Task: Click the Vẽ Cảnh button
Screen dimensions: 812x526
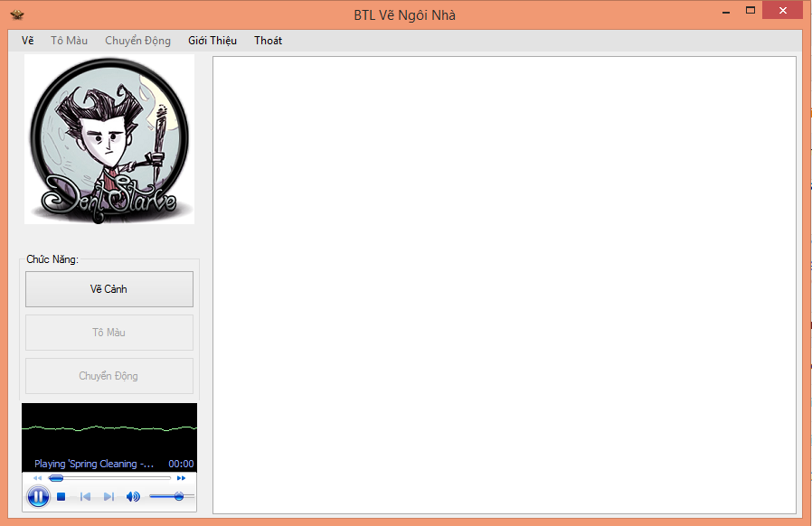Action: (x=109, y=289)
